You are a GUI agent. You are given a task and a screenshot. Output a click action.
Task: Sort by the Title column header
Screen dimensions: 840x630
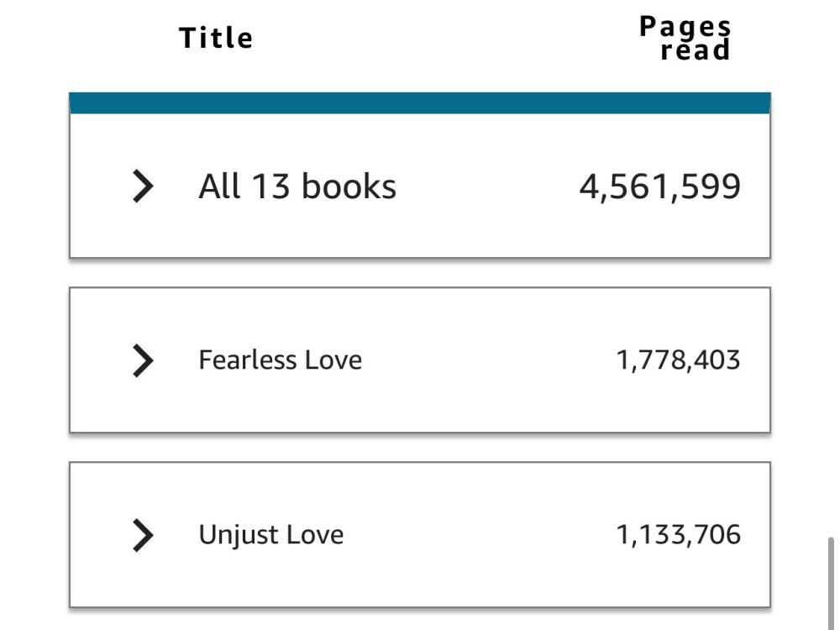pyautogui.click(x=216, y=38)
